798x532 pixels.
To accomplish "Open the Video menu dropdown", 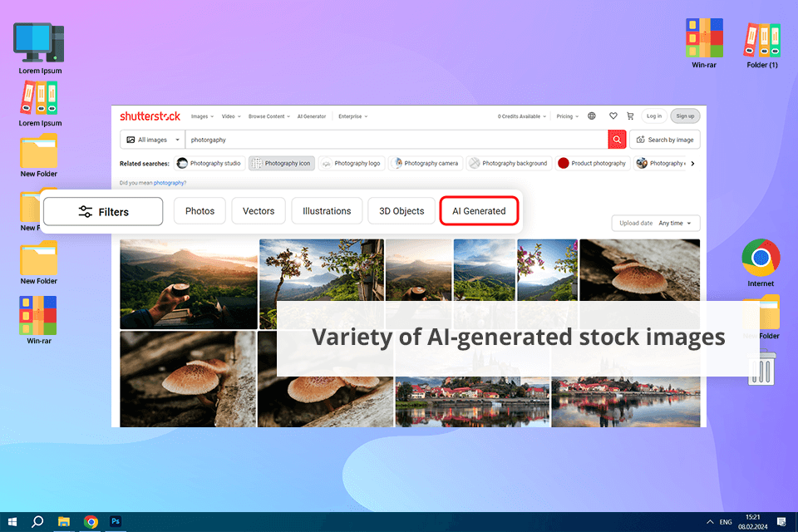I will click(x=231, y=116).
